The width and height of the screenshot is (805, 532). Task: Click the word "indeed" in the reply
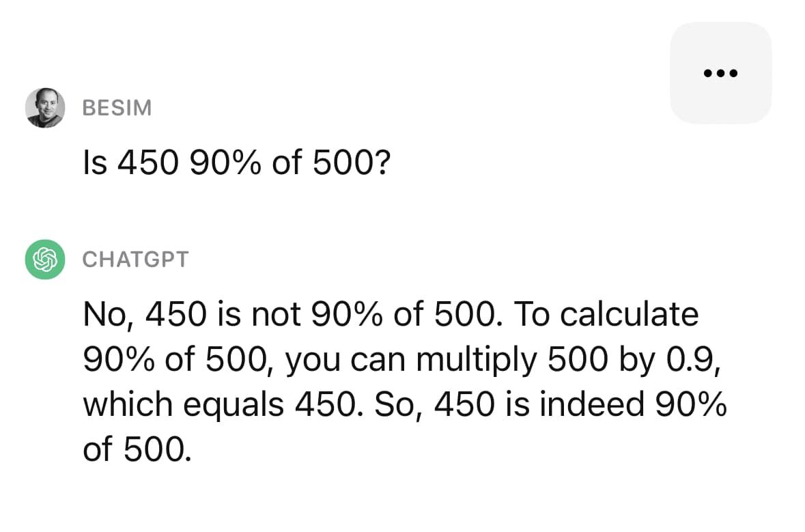(591, 405)
